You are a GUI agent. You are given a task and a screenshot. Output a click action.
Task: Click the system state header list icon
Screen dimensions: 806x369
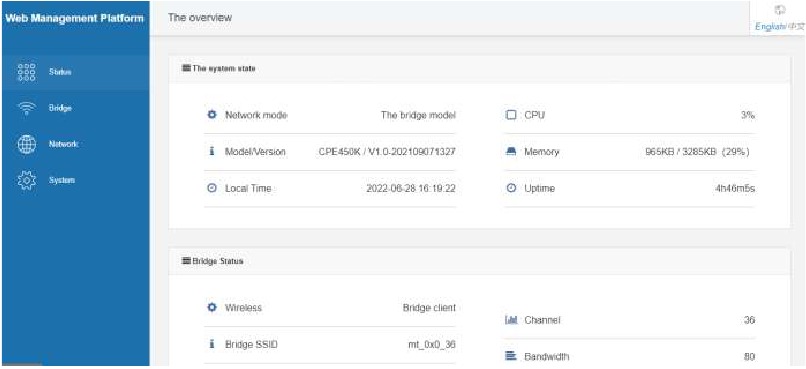pos(187,68)
